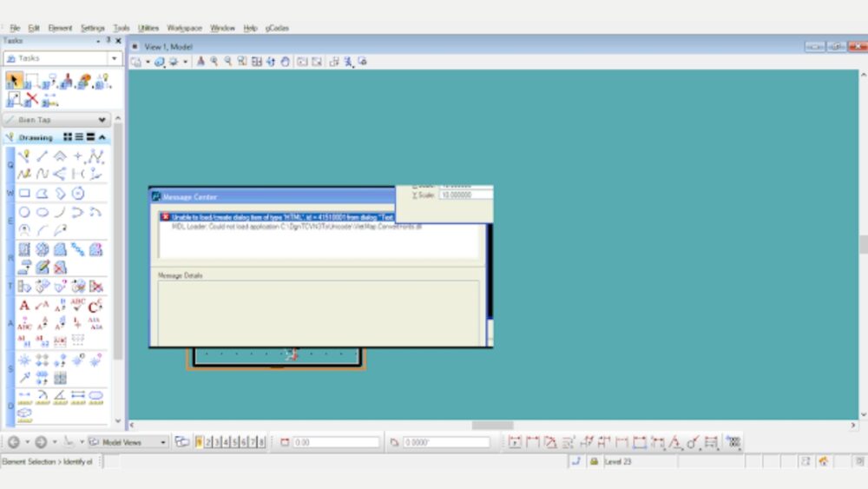Click the Window Area zoom icon

click(x=241, y=62)
